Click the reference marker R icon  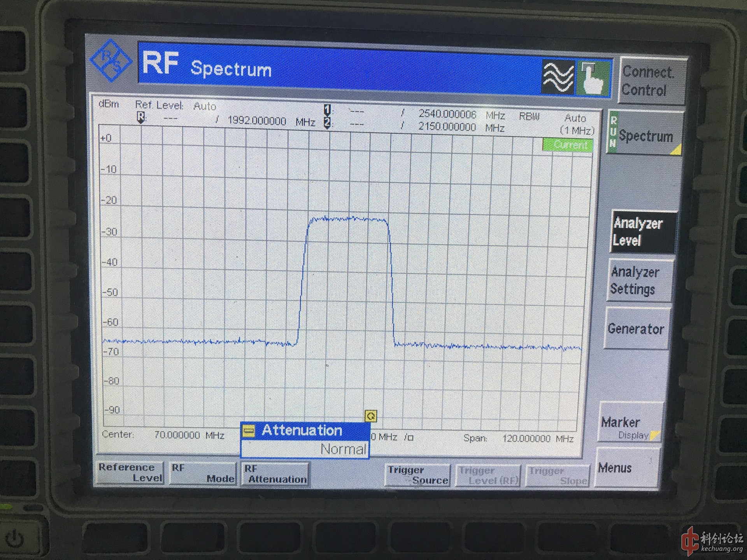(141, 117)
